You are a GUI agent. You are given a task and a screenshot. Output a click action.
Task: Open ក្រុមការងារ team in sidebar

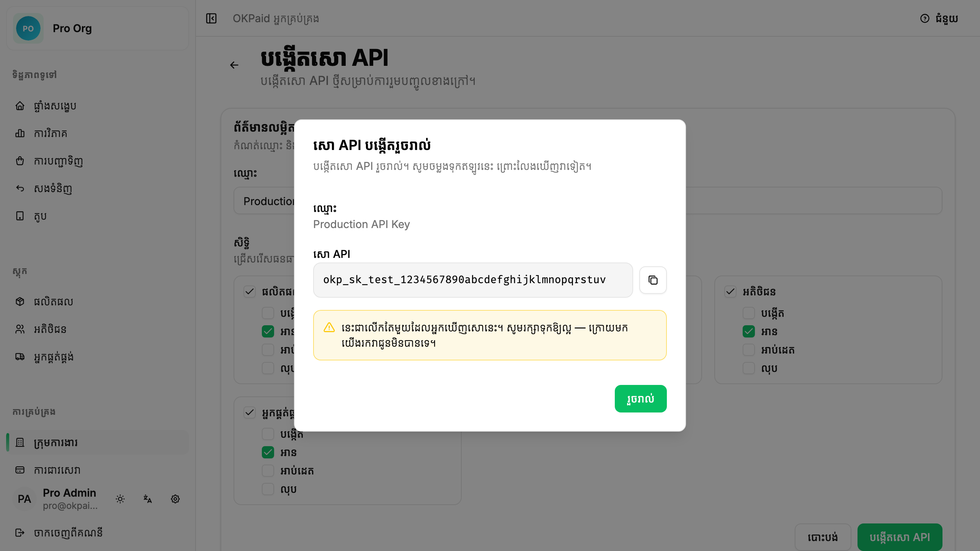pos(98,442)
